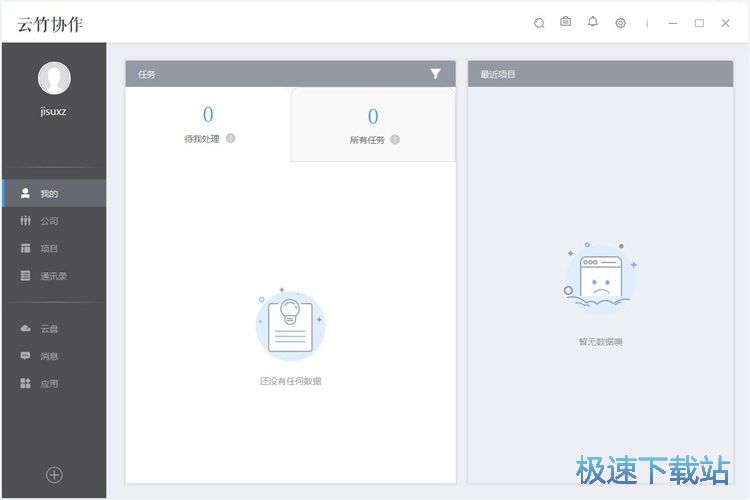The image size is (750, 500).
Task: Open 通讯录 in the sidebar
Action: [54, 276]
